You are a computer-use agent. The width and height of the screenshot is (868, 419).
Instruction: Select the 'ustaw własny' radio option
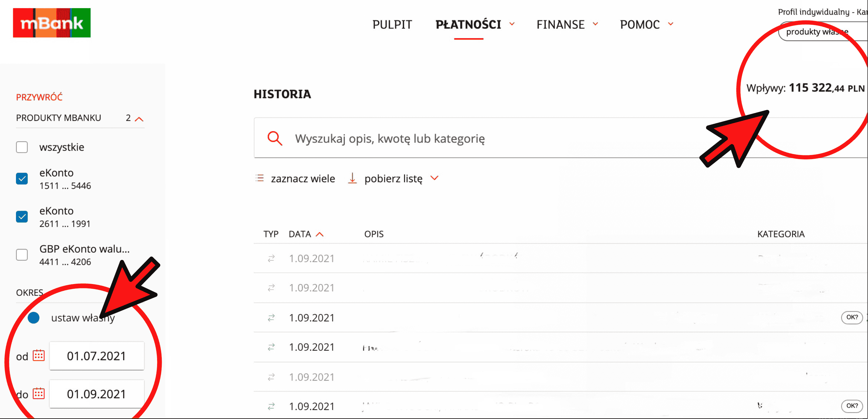point(34,318)
